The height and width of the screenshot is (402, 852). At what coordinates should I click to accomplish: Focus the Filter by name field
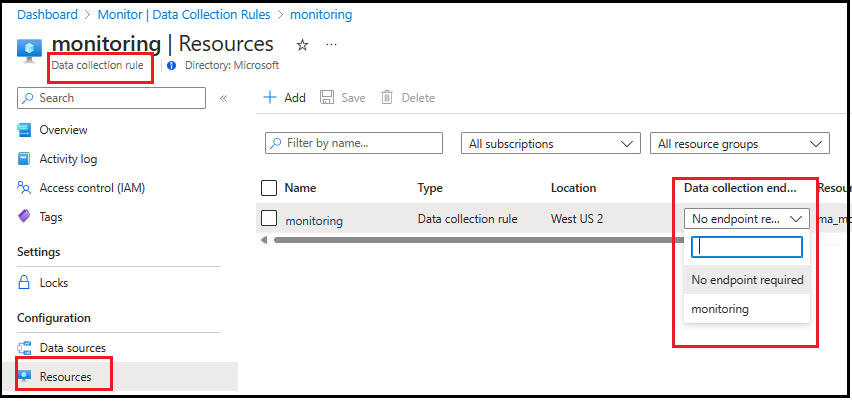pyautogui.click(x=354, y=143)
